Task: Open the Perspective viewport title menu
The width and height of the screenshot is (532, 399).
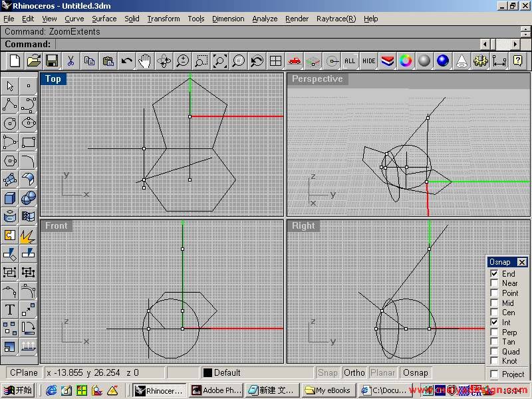Action: 317,78
